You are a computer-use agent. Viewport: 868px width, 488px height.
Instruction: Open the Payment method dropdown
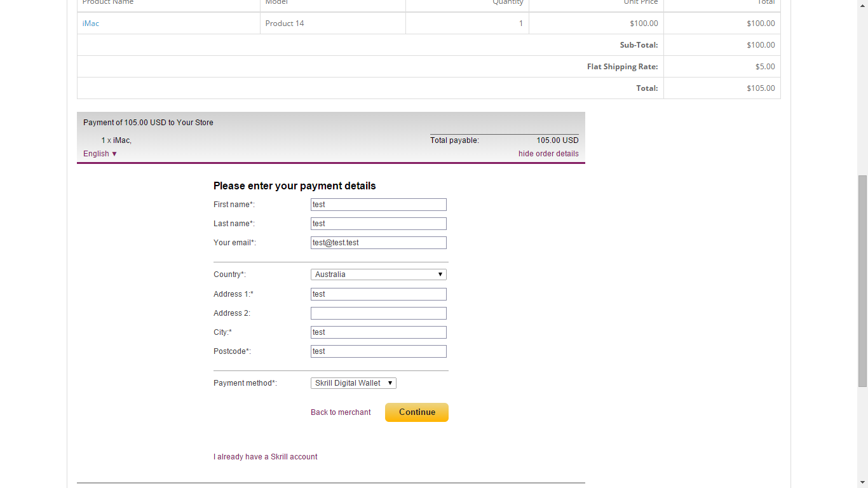click(x=353, y=383)
